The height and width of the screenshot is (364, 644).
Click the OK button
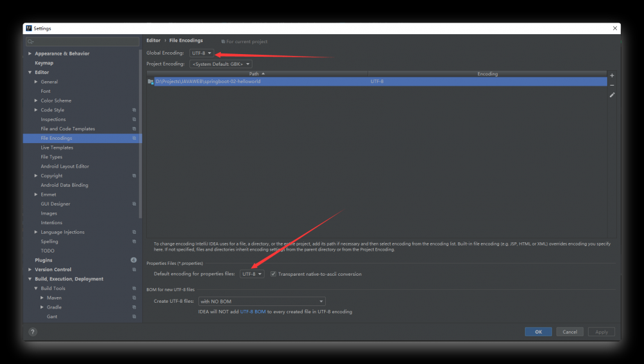tap(538, 332)
